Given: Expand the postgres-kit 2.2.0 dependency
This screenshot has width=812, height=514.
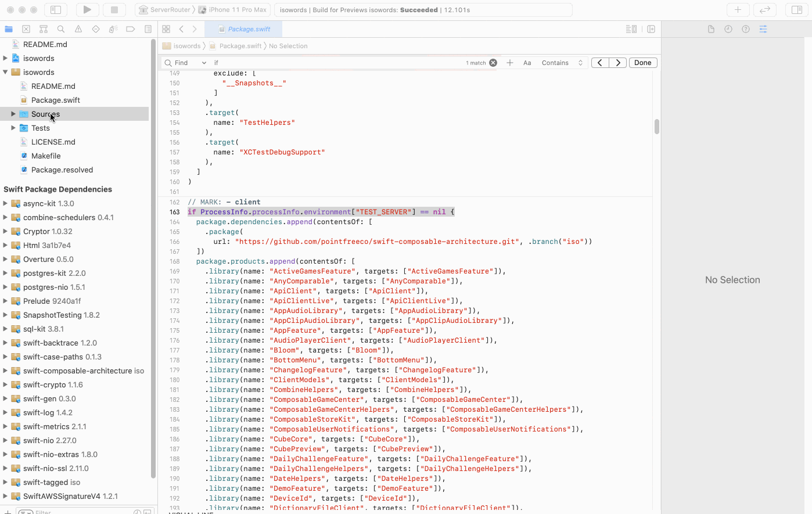Looking at the screenshot, I should pyautogui.click(x=5, y=273).
